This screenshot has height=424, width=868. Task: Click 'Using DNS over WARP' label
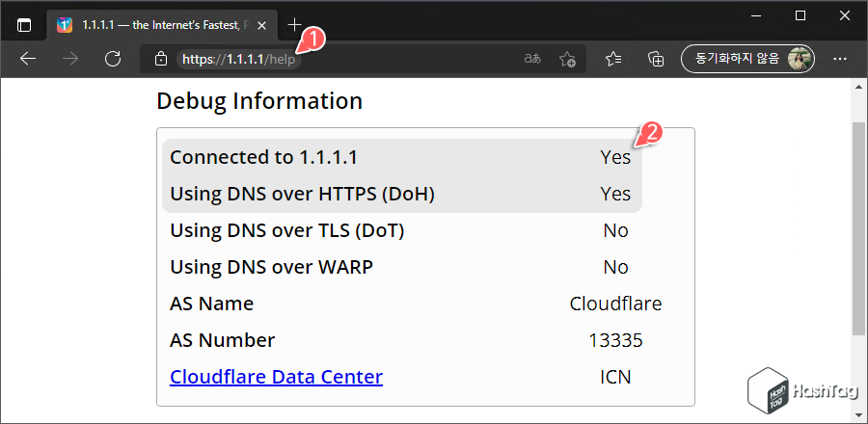coord(271,267)
